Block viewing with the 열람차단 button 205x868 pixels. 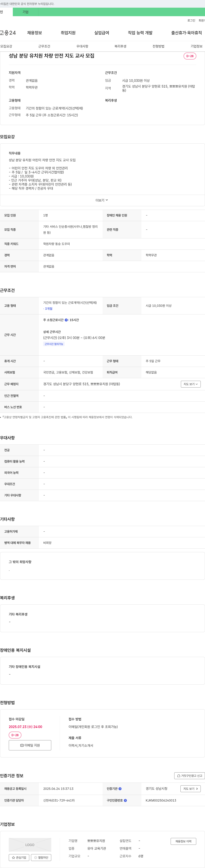(x=41, y=858)
